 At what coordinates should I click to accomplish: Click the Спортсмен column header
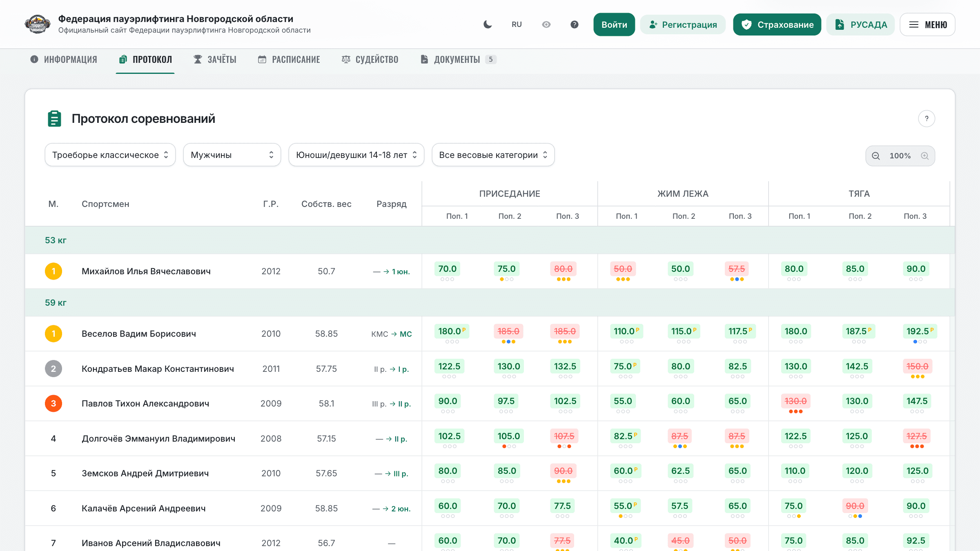point(105,204)
